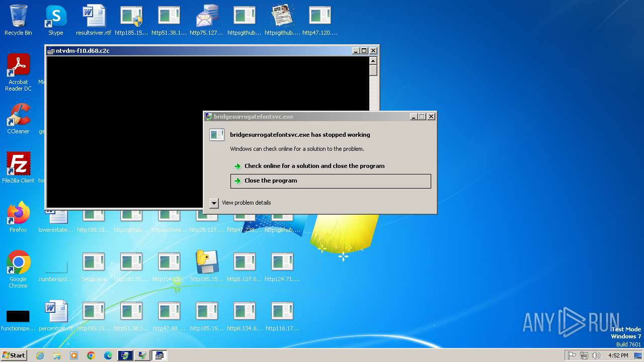This screenshot has width=644, height=362.
Task: Launch Firefox from the desktop
Action: click(18, 217)
